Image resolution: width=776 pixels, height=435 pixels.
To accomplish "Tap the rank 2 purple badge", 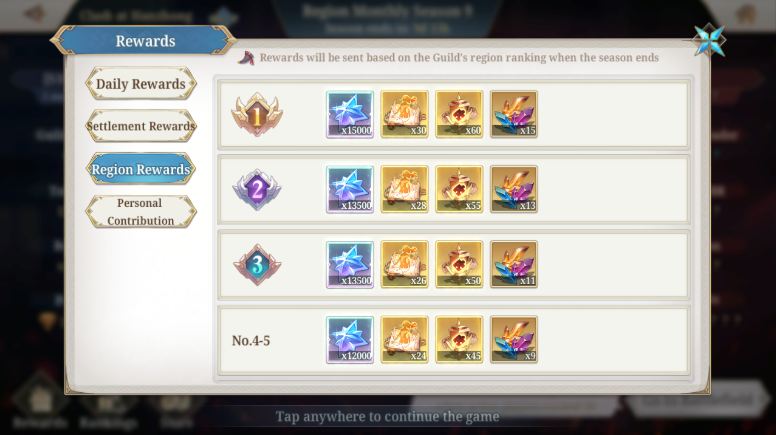I will point(257,190).
